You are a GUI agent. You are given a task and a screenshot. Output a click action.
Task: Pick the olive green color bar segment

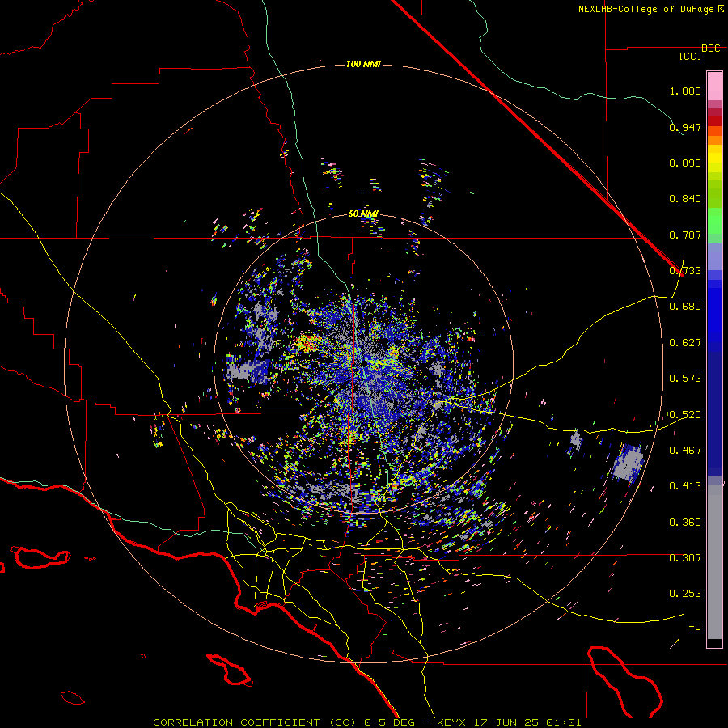(x=714, y=193)
